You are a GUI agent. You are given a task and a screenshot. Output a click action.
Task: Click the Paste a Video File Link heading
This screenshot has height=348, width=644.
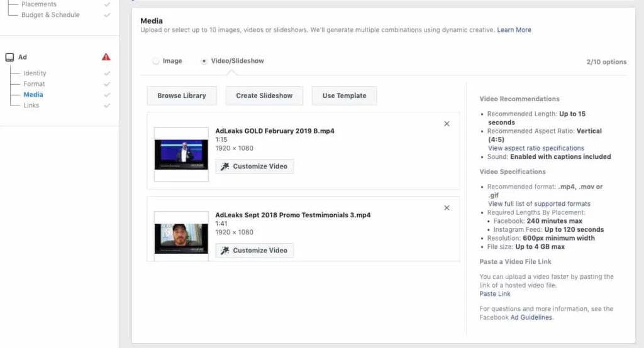click(x=515, y=261)
